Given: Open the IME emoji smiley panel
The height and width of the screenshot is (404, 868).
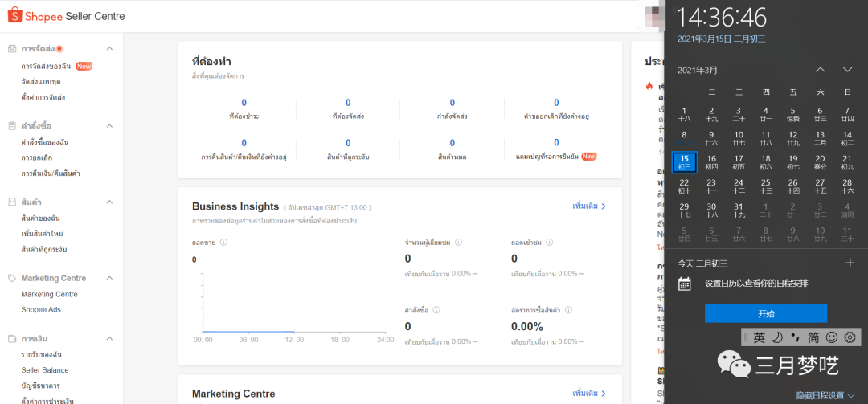Looking at the screenshot, I should (832, 337).
